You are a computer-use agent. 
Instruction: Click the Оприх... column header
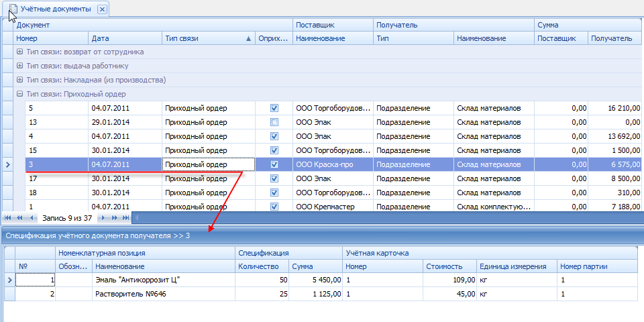[x=274, y=39]
